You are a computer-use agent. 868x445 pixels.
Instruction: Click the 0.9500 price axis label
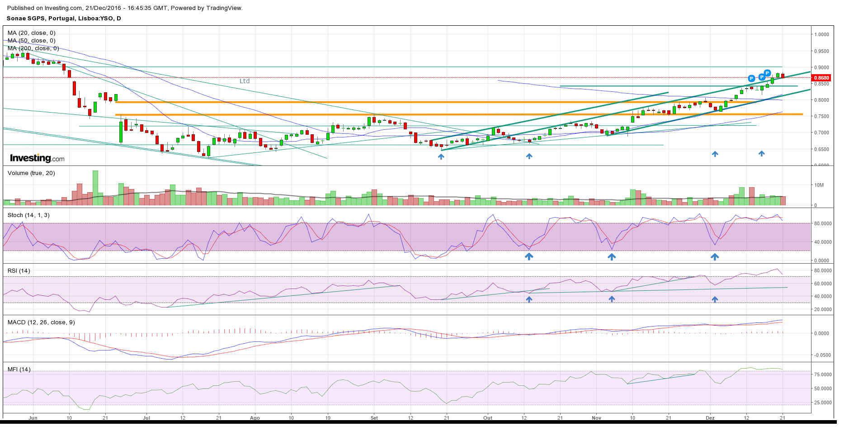822,51
